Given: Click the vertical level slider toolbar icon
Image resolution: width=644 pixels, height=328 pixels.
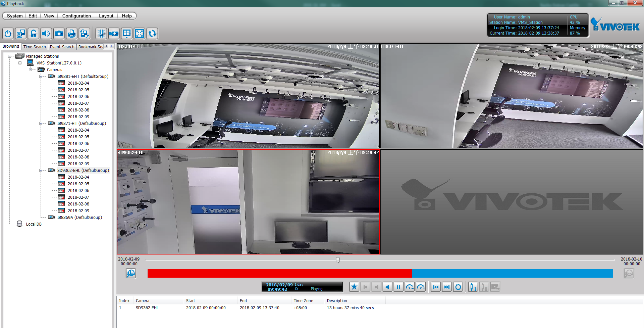Looking at the screenshot, I should pos(101,34).
